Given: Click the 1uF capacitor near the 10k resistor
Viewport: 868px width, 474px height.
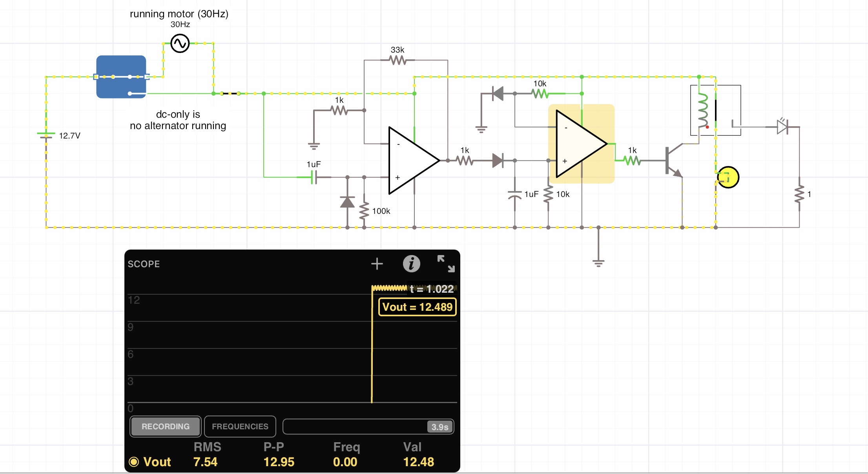Looking at the screenshot, I should point(515,194).
